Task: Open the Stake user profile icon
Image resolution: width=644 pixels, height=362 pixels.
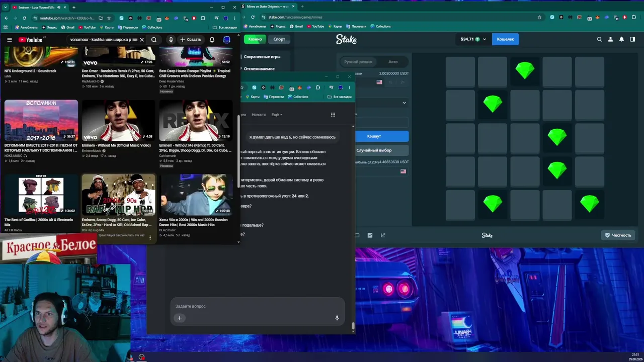Action: pos(610,39)
